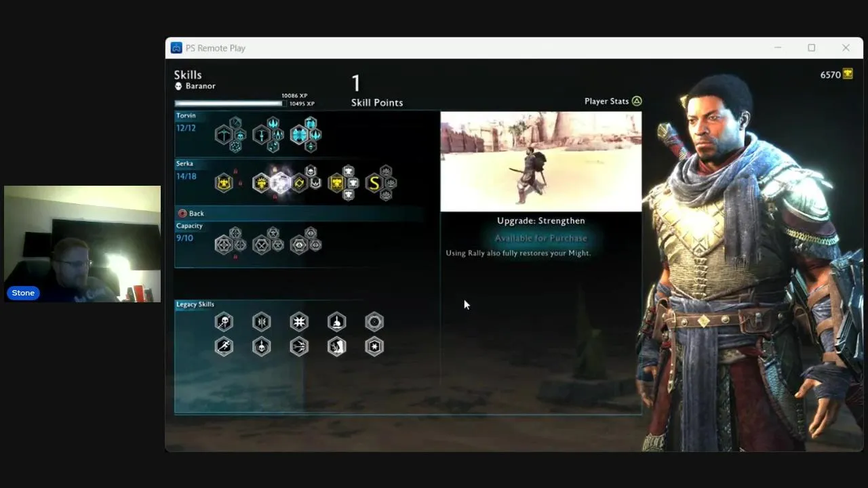Viewport: 868px width, 488px height.
Task: Maximize the PS Remote Play window
Action: point(811,48)
